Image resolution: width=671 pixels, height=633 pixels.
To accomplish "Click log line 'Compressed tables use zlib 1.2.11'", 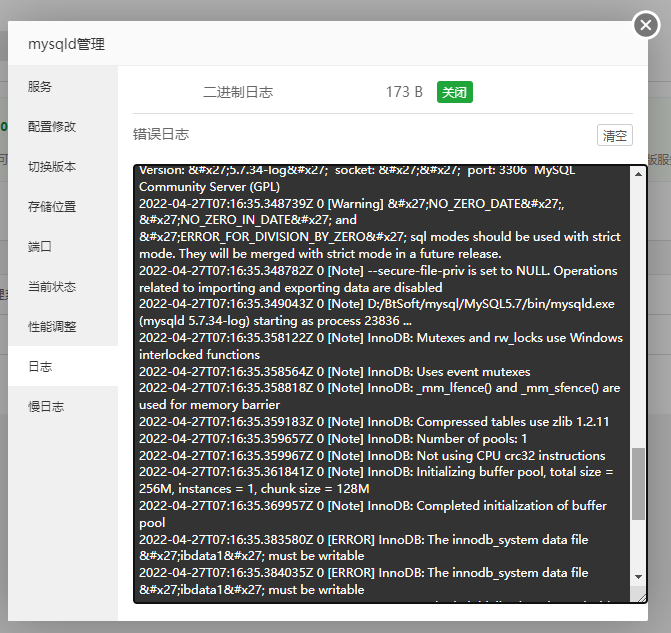I will 374,422.
